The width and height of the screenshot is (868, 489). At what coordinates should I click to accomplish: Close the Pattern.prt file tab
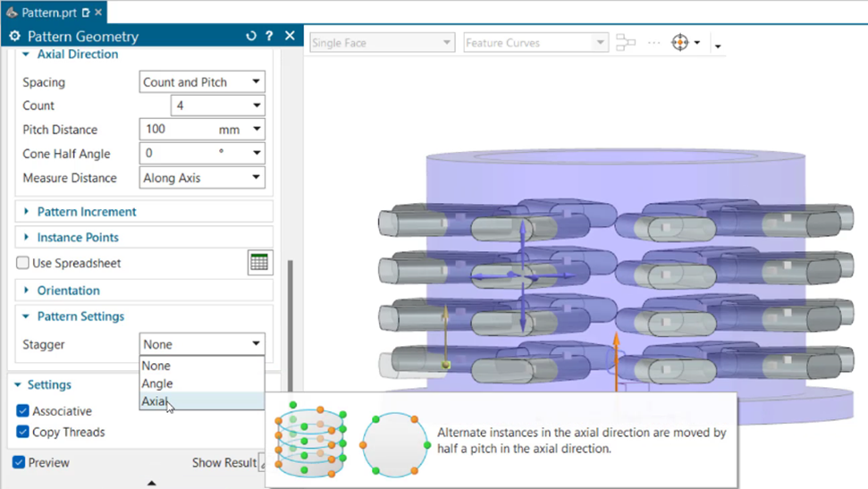click(98, 13)
